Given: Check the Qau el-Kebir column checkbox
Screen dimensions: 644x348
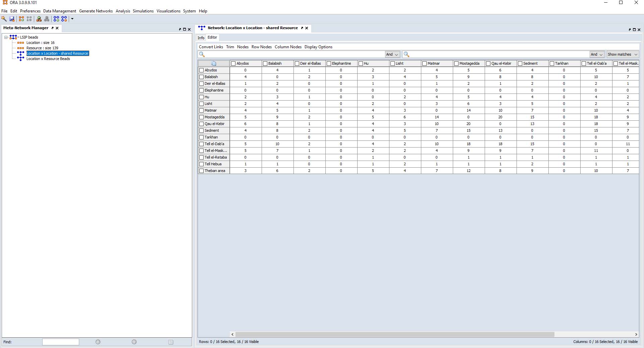Looking at the screenshot, I should click(x=488, y=63).
